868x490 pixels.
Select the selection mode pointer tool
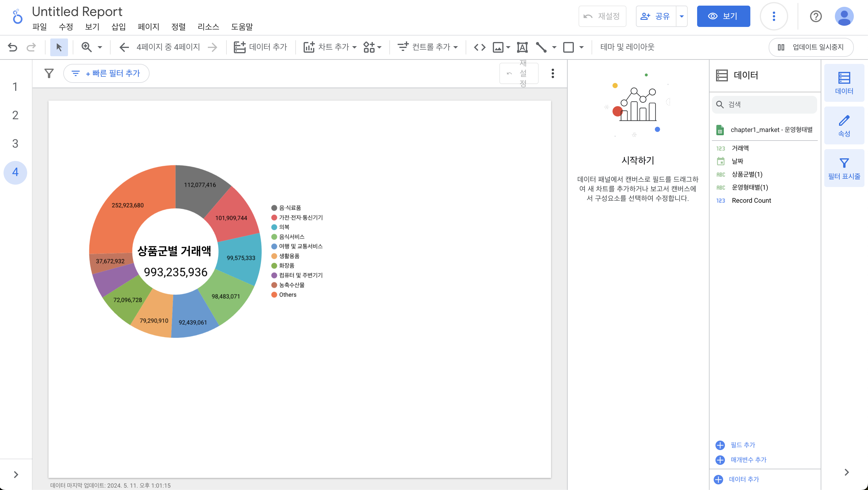point(59,47)
